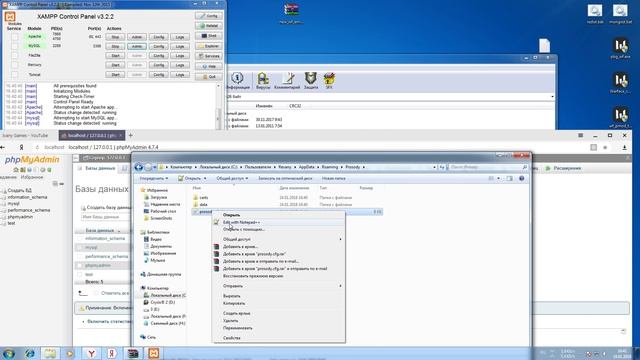Expand Общий доступ submenu in context menu
Viewport: 640px width, 360px height.
(x=278, y=239)
